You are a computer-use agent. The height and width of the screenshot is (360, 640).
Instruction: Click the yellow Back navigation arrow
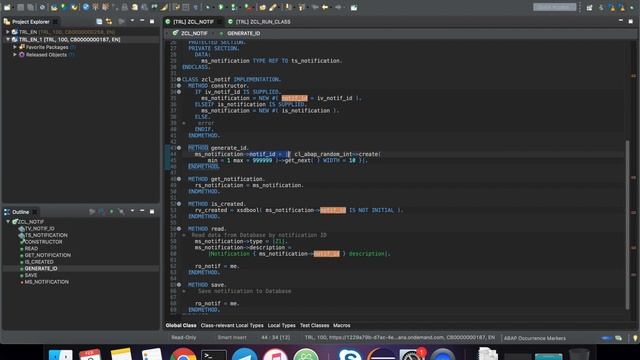point(325,7)
